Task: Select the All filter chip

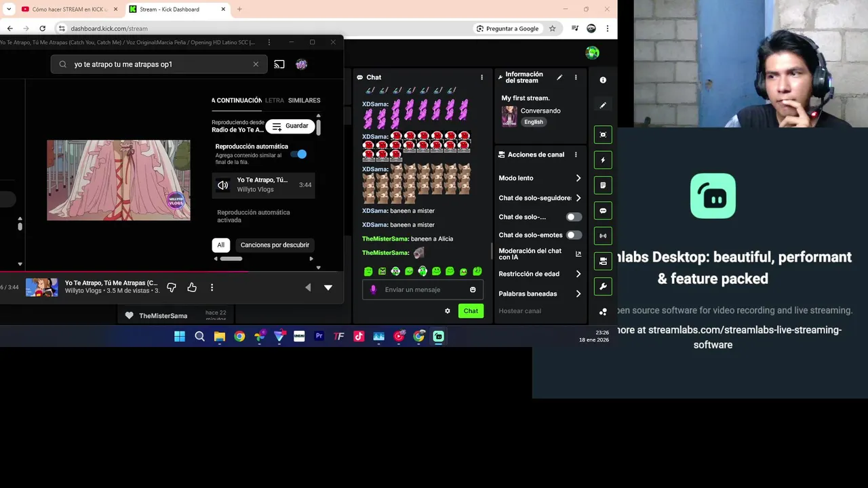Action: (220, 245)
